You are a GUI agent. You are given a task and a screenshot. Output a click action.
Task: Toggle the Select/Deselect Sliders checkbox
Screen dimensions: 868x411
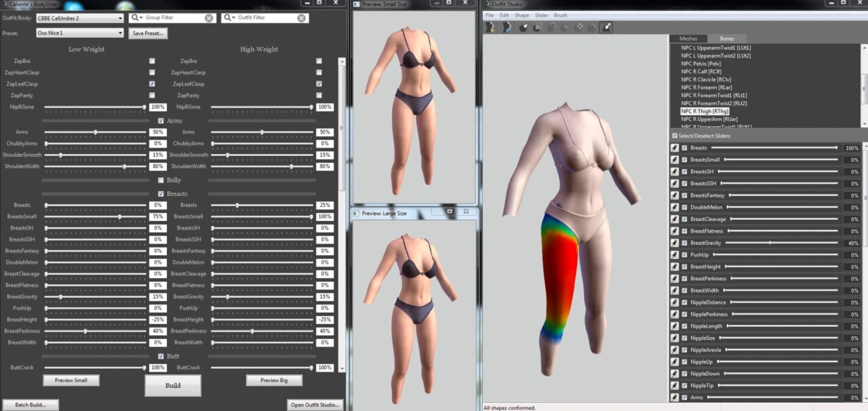(674, 136)
